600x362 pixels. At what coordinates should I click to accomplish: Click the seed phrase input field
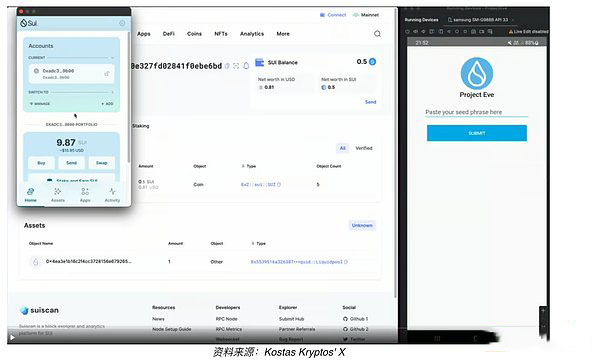tap(476, 112)
